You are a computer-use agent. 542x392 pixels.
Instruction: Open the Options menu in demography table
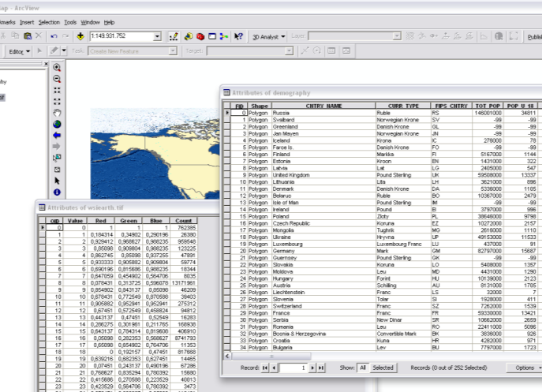point(525,368)
